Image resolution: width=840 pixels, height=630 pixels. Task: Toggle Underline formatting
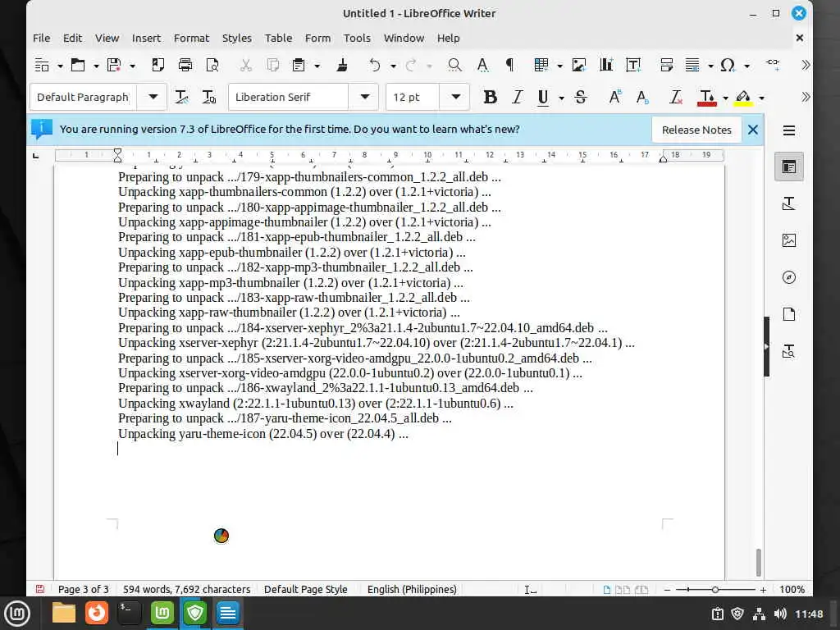[543, 97]
